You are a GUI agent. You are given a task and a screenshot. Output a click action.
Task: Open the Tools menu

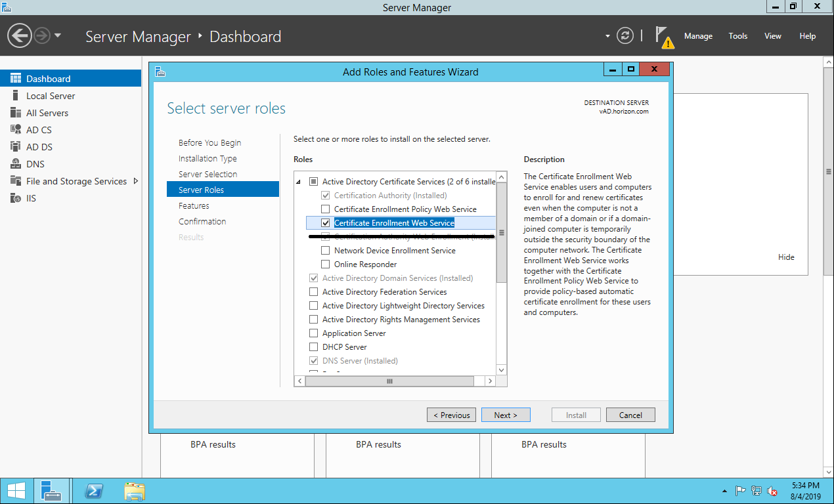coord(737,36)
